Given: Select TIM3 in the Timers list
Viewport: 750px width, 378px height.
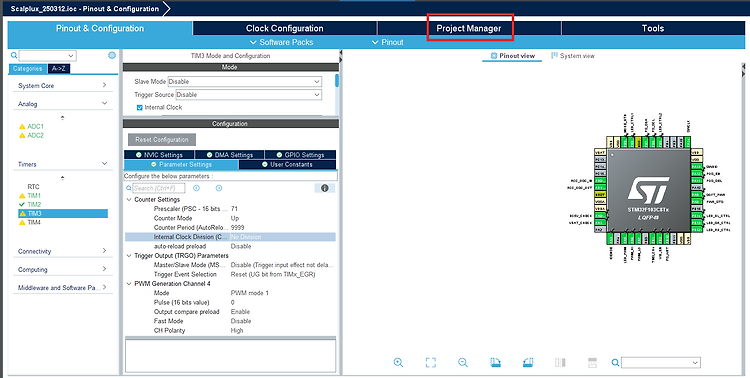Looking at the screenshot, I should tap(63, 213).
